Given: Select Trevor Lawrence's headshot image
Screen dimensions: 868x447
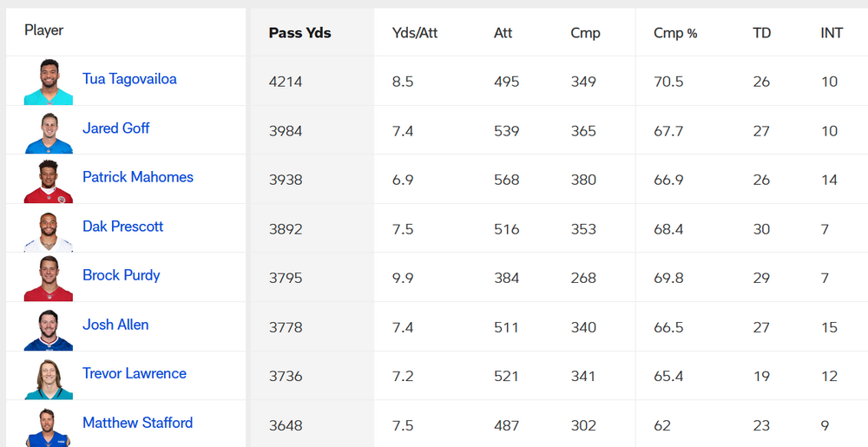Looking at the screenshot, I should click(x=48, y=375).
